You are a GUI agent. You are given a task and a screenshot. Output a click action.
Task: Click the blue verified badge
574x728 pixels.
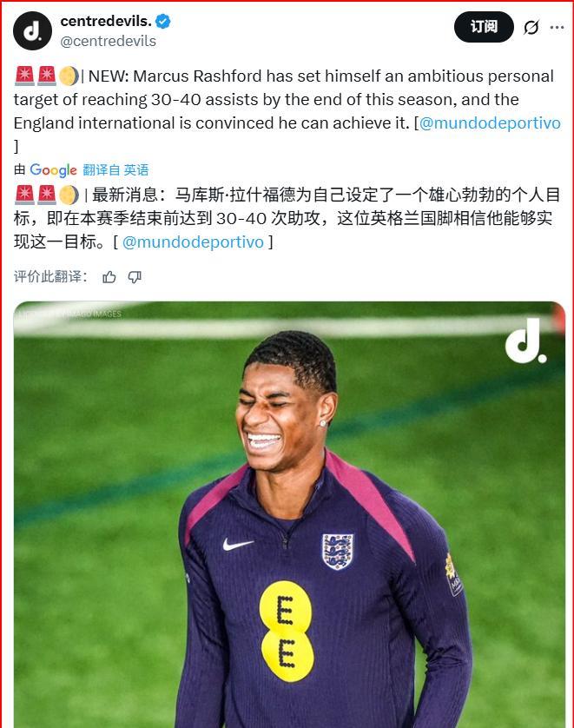point(163,21)
